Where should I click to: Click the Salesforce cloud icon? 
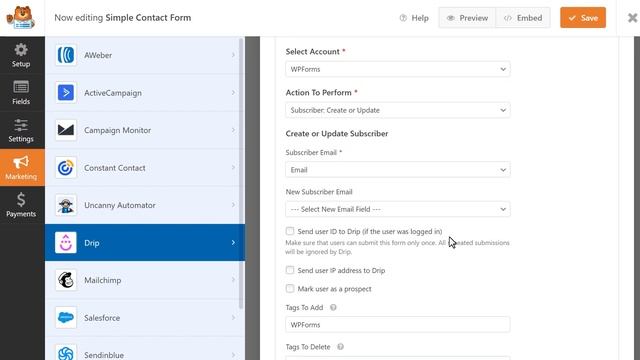pyautogui.click(x=66, y=318)
